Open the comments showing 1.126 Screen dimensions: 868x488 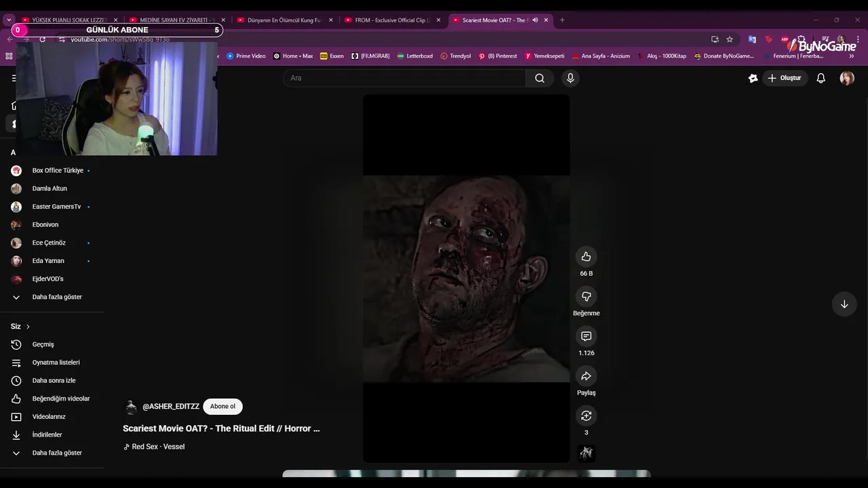[x=586, y=336]
